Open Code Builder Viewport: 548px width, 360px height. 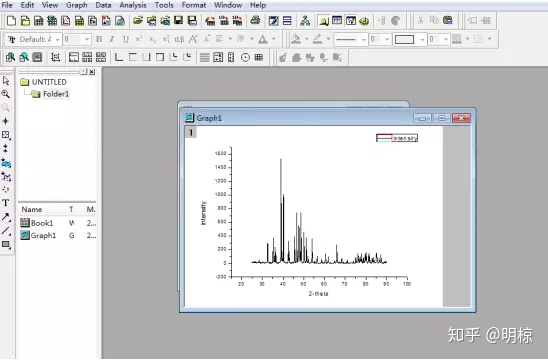(x=364, y=21)
